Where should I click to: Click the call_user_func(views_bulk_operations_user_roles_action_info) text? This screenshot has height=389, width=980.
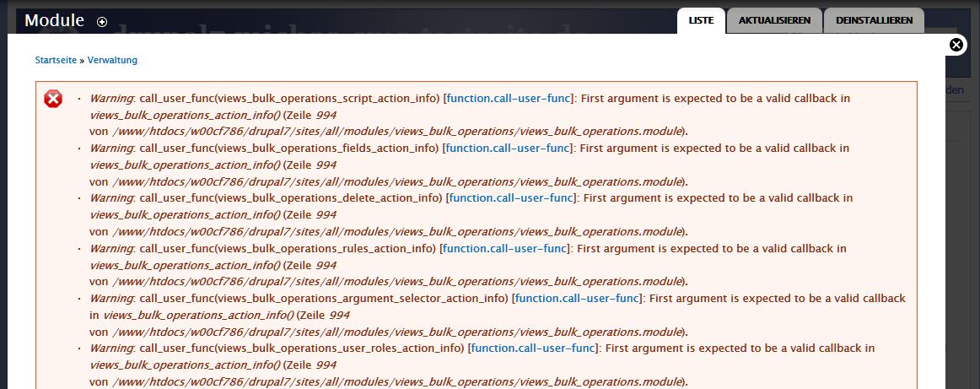[303, 348]
